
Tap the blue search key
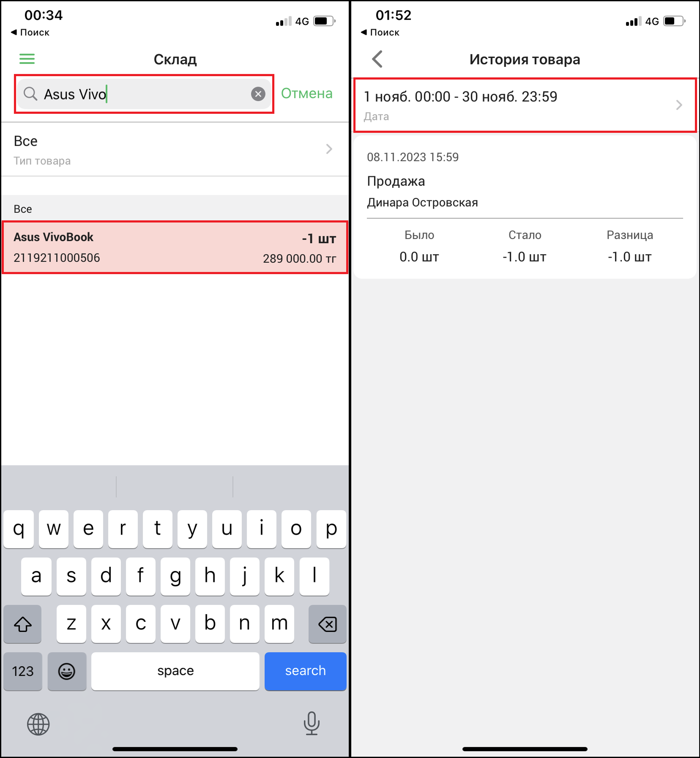pos(306,671)
